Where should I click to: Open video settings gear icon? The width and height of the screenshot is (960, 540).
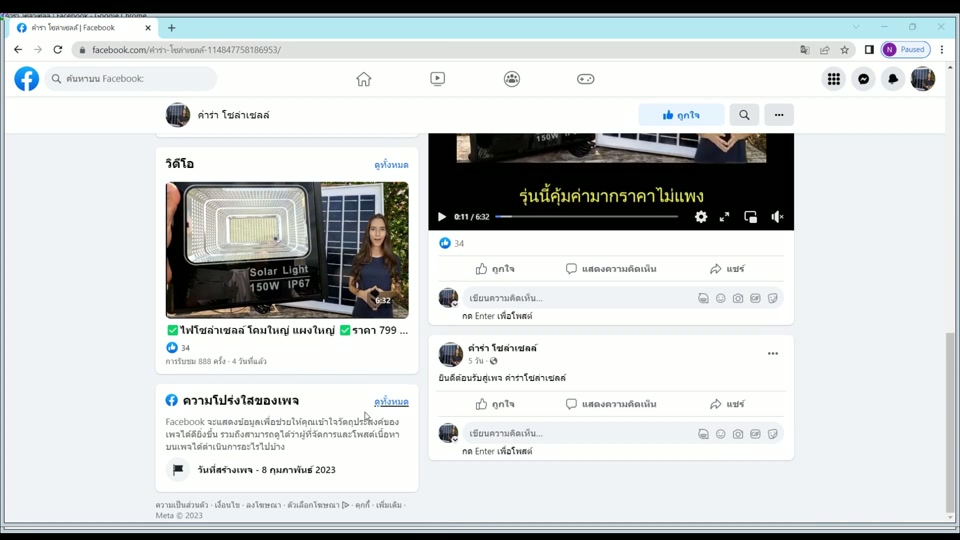[x=701, y=217]
